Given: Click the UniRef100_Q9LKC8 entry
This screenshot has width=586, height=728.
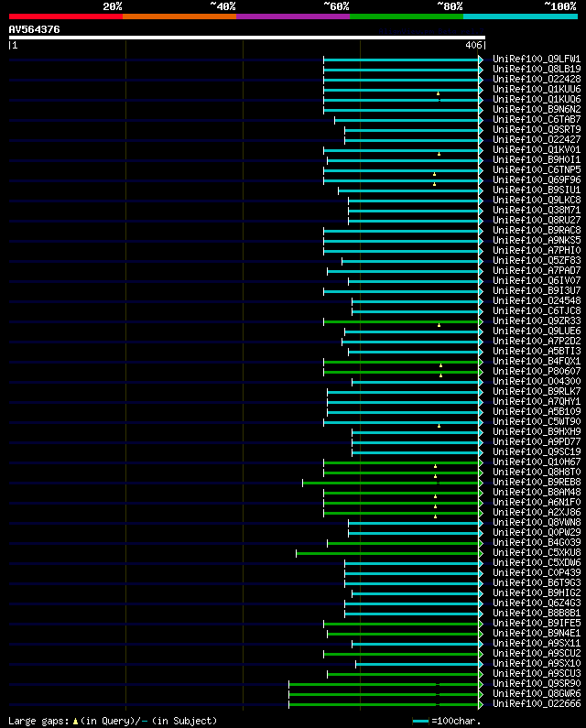Looking at the screenshot, I should [x=537, y=201].
